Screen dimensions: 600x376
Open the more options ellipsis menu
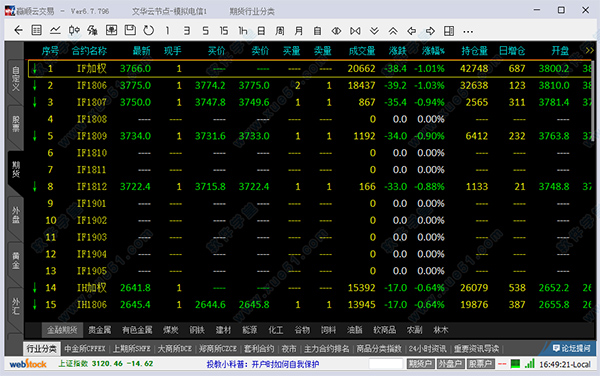click(x=468, y=31)
